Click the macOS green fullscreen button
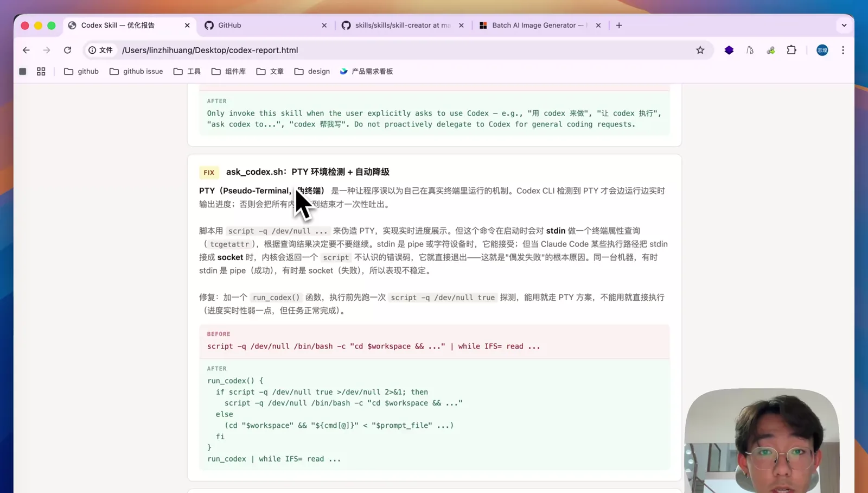This screenshot has width=868, height=493. pos(52,26)
